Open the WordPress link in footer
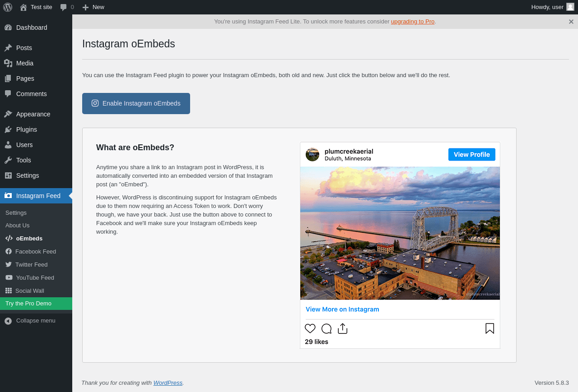Viewport: 578px width, 392px height. [168, 383]
